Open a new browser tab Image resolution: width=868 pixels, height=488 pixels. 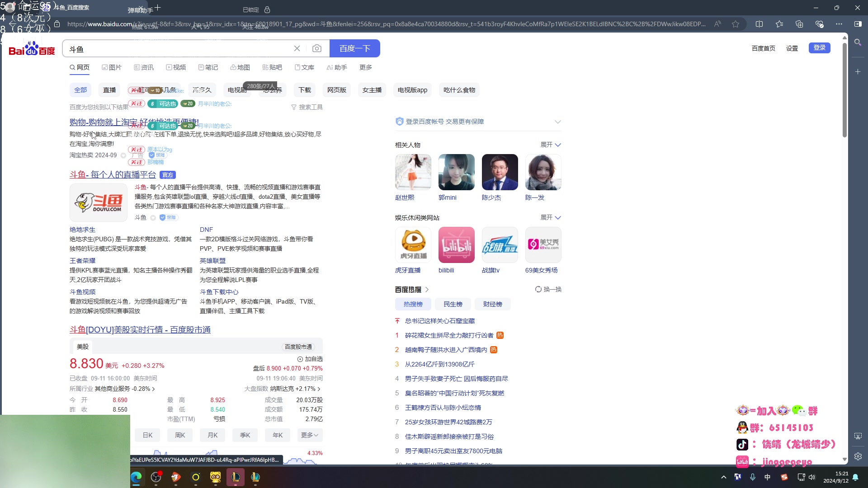[157, 8]
